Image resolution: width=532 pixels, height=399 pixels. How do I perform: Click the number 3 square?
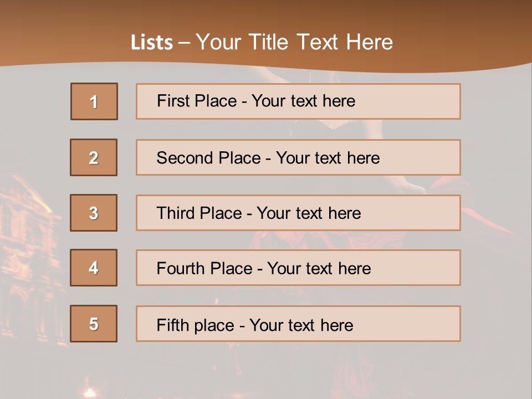tap(94, 213)
